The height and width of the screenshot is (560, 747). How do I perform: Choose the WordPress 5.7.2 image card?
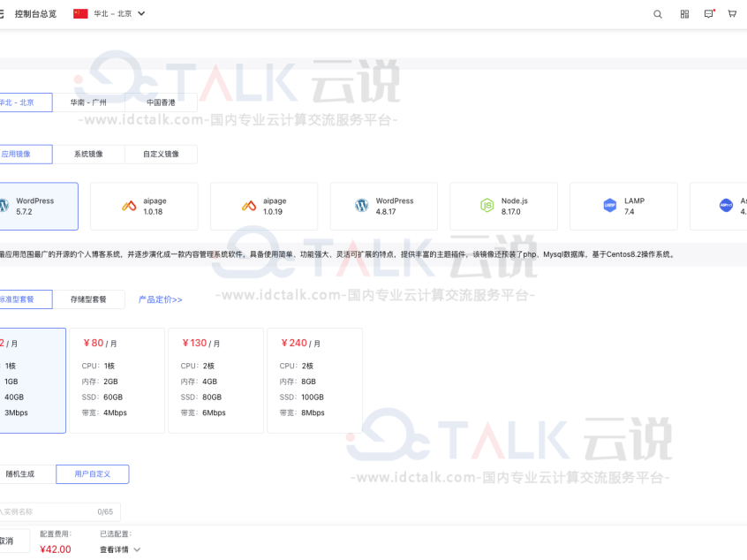(38, 207)
